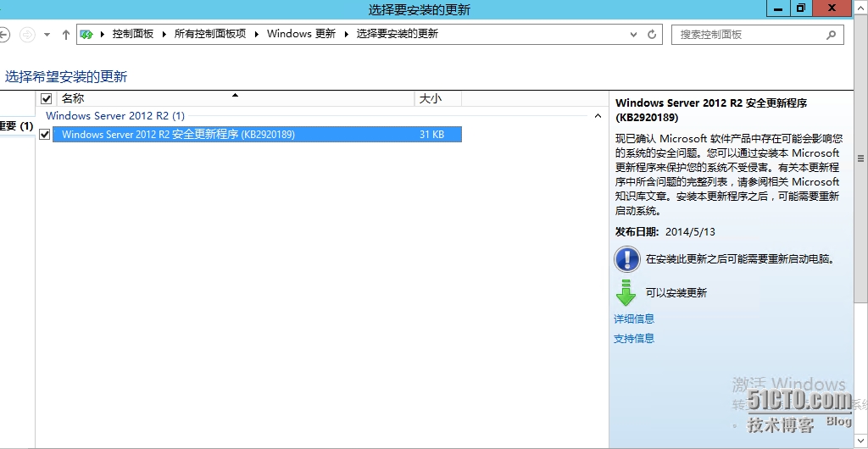Go to Windows 更新 breadcrumb

[301, 34]
